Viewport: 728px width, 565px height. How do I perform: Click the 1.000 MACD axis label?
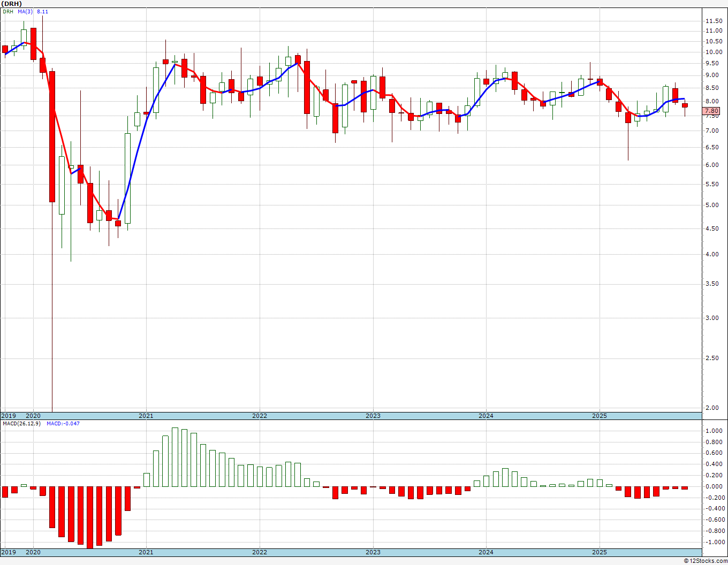point(714,431)
